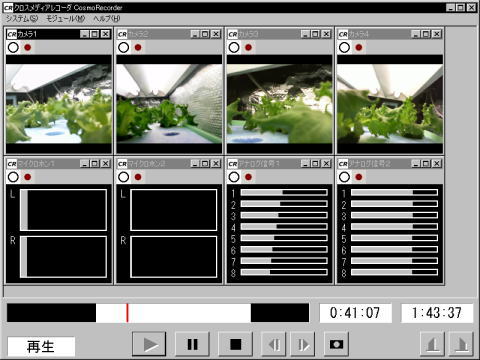Open the システム(S) menu
The image size is (480, 360).
[22, 19]
